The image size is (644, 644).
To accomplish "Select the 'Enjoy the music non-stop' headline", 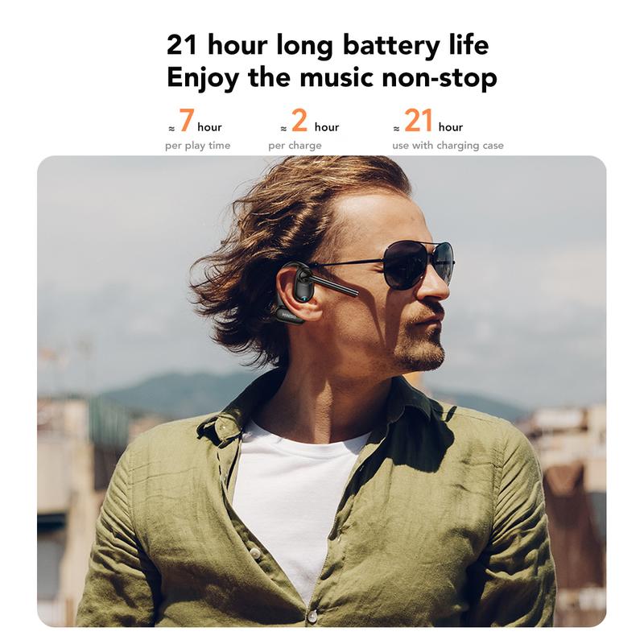I will (x=332, y=77).
